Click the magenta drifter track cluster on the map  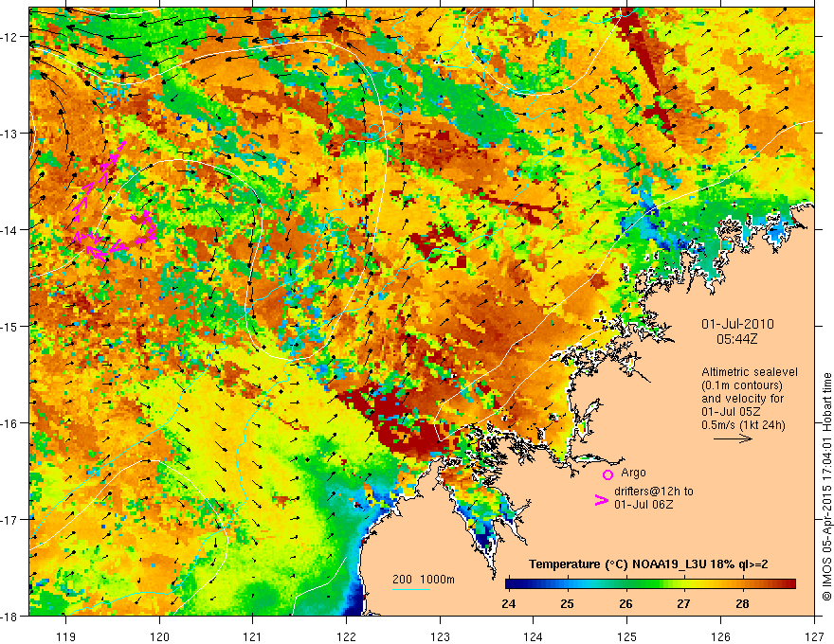click(x=114, y=201)
